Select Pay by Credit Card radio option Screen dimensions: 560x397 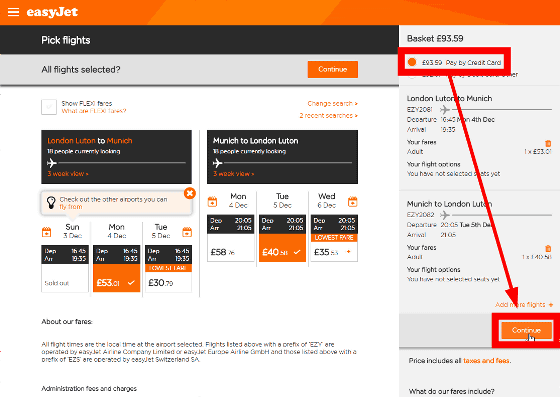[x=412, y=62]
